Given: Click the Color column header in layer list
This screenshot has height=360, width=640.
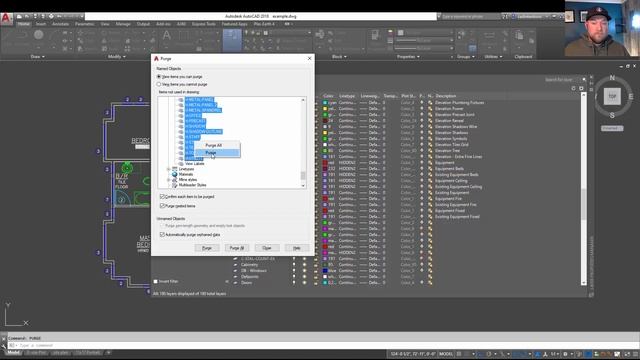Looking at the screenshot, I should point(329,96).
